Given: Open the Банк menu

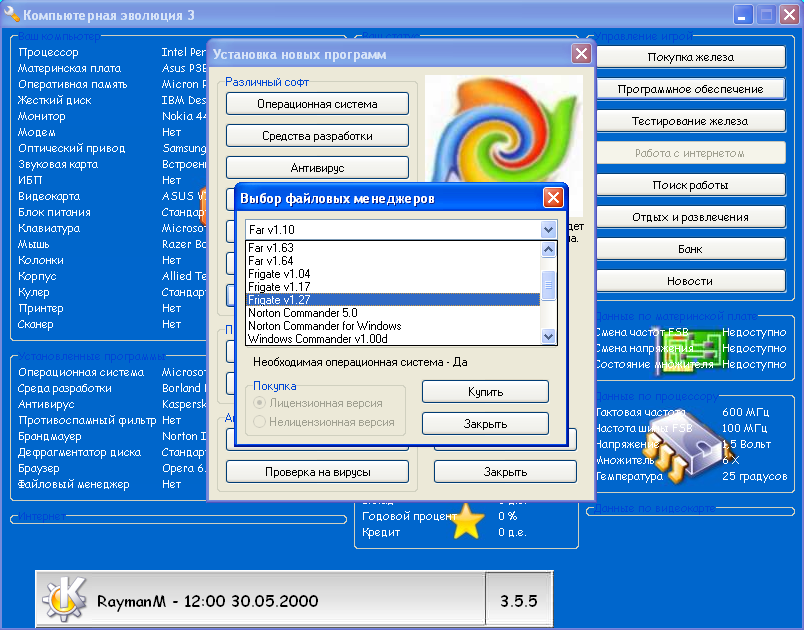Looking at the screenshot, I should point(691,249).
